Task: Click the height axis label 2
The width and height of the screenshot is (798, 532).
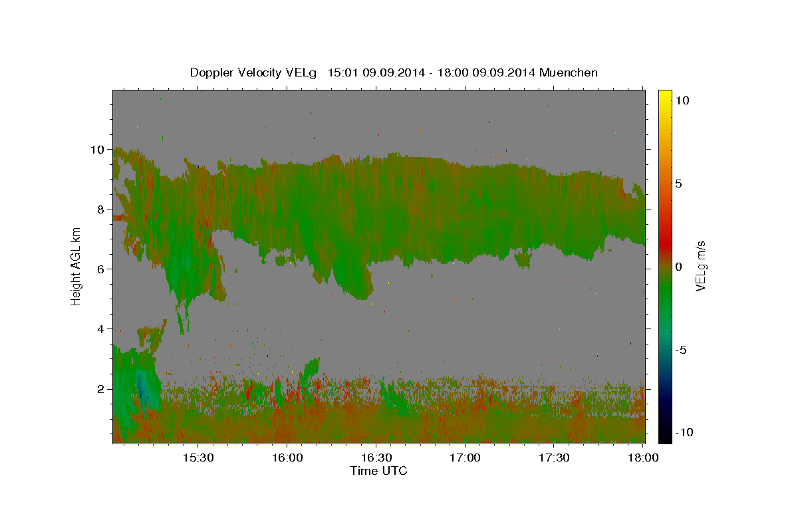Action: [102, 389]
